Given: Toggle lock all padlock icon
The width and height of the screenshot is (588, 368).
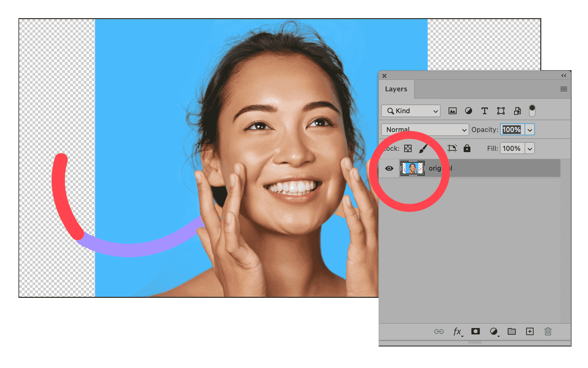Looking at the screenshot, I should [x=467, y=148].
